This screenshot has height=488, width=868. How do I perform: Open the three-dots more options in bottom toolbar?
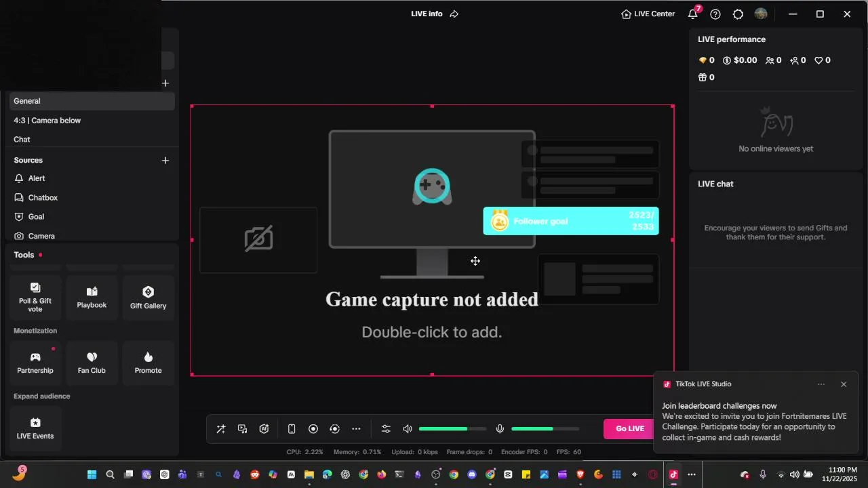coord(356,429)
